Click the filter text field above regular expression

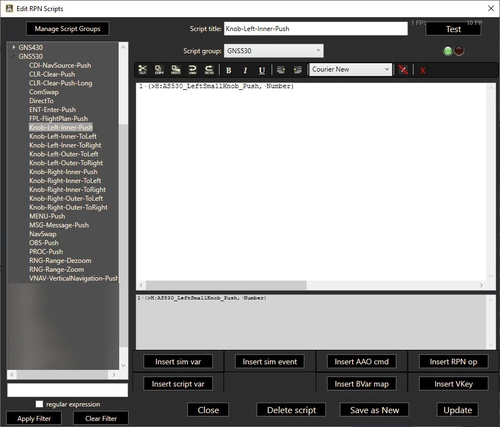click(68, 390)
